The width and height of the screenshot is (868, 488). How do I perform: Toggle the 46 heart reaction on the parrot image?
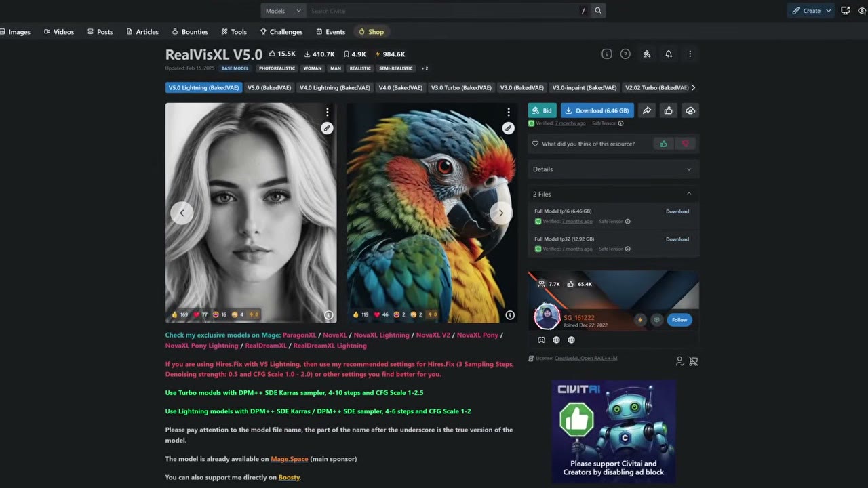[382, 314]
